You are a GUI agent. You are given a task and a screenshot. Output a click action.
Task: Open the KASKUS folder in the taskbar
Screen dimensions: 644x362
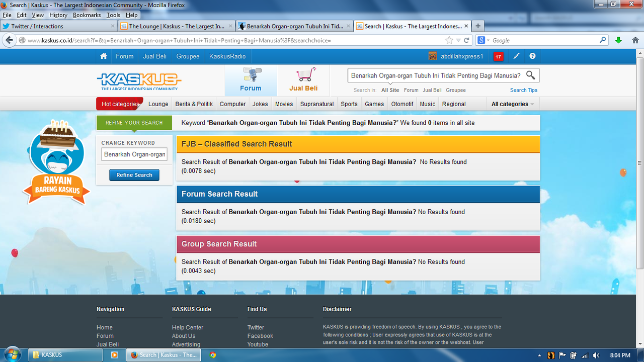[64, 355]
